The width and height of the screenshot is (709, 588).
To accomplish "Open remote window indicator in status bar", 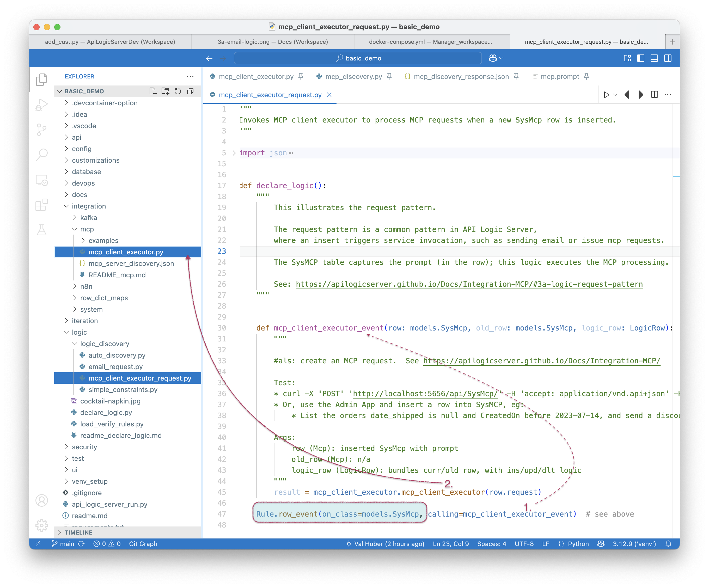I will click(x=38, y=544).
